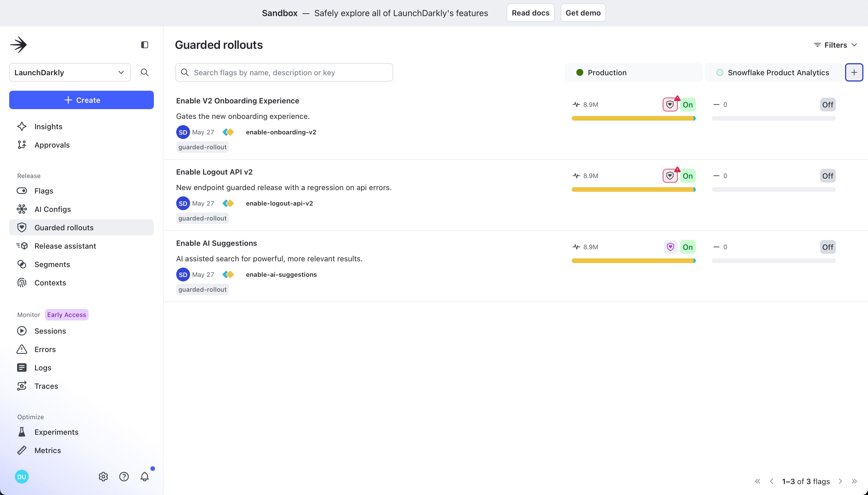The image size is (868, 495).
Task: Open Logs page
Action: [82, 368]
